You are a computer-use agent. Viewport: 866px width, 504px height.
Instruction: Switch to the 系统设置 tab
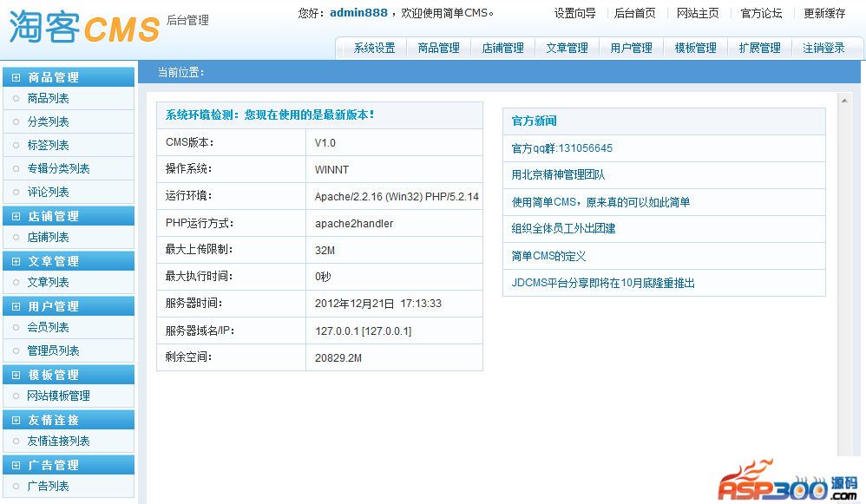coord(375,48)
